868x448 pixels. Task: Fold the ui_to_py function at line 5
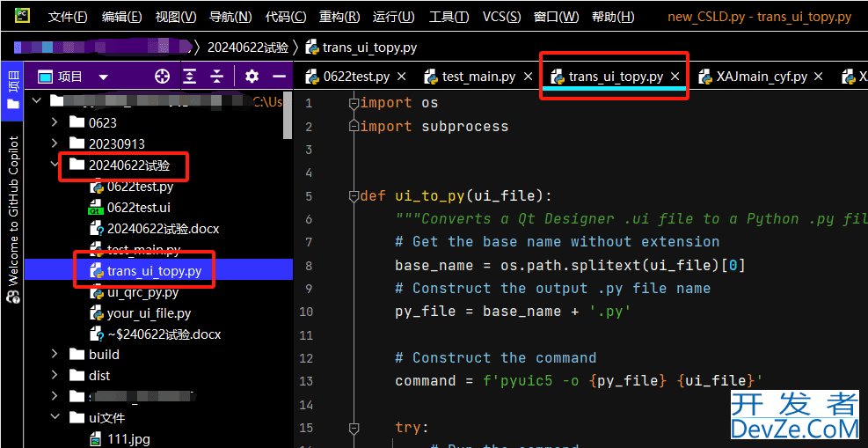tap(354, 196)
